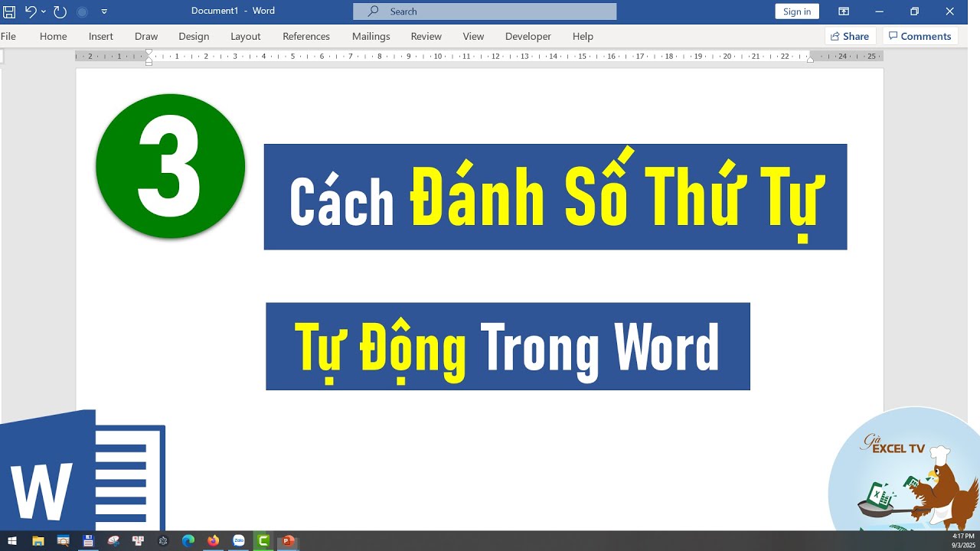Open the Help tab

pos(583,36)
